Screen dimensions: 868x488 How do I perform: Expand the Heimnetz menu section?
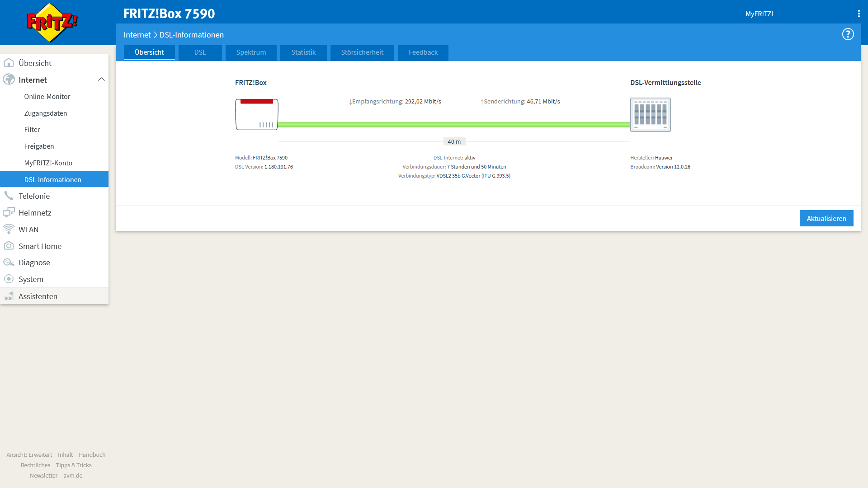pos(35,212)
